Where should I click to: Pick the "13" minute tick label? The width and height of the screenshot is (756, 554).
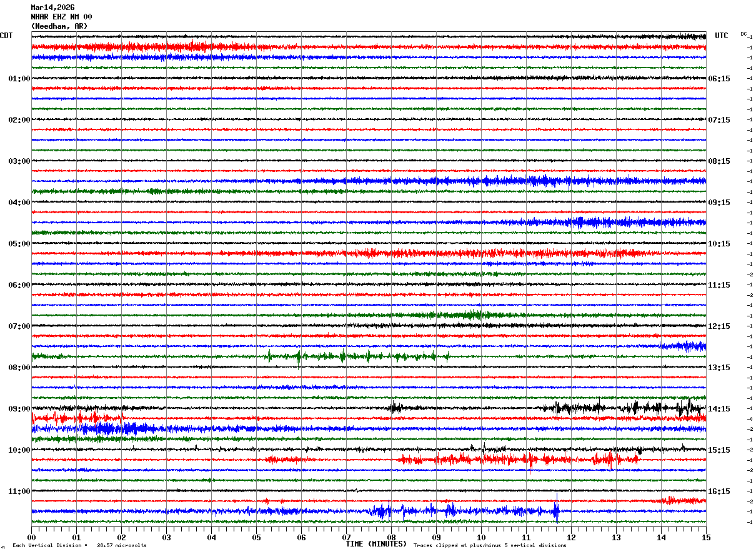click(616, 538)
